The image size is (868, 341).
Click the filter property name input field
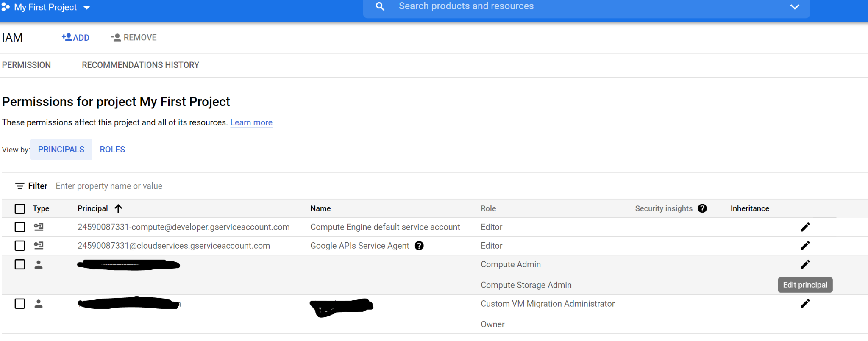[109, 186]
